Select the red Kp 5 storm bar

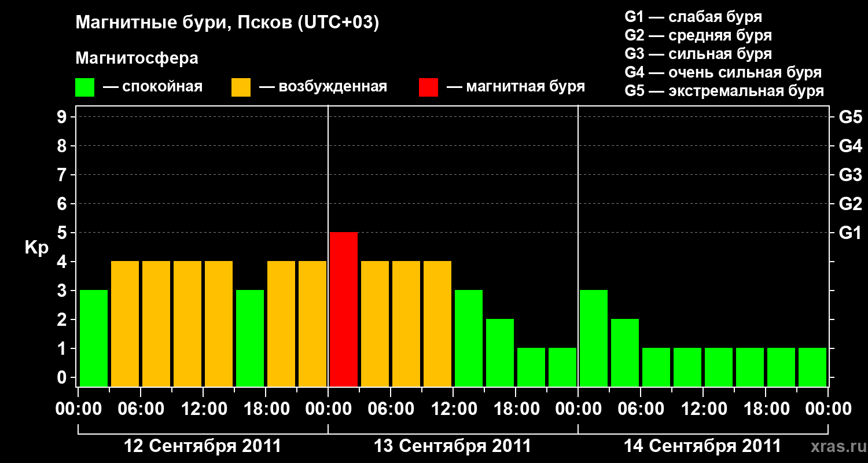point(344,309)
